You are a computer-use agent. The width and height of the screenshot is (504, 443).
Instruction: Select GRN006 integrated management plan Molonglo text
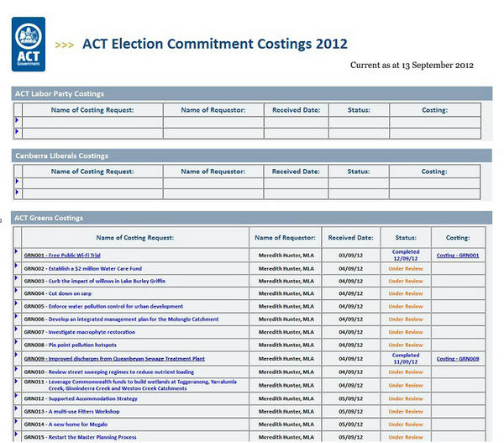click(121, 319)
